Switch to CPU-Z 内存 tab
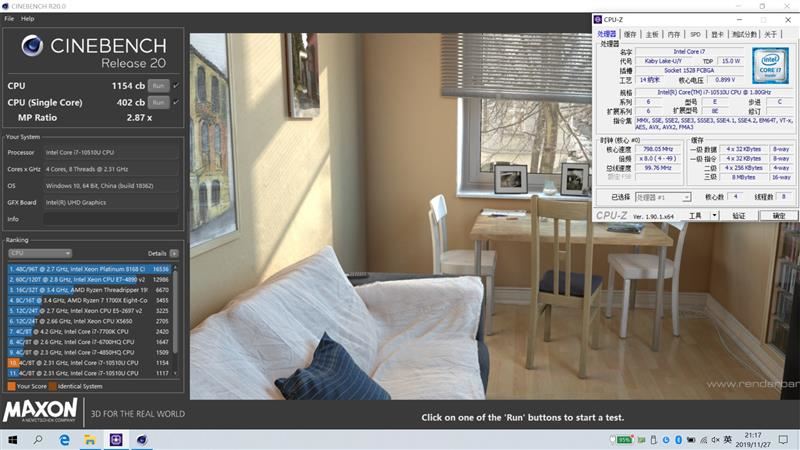This screenshot has height=450, width=800. pos(674,34)
